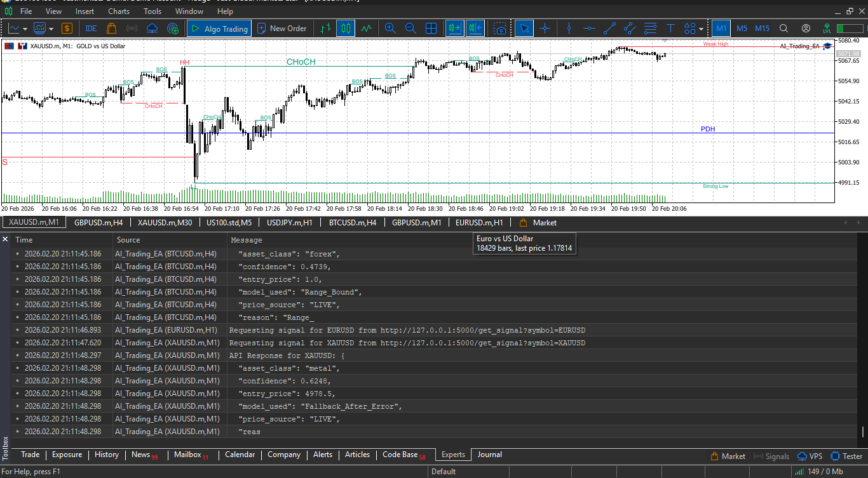The width and height of the screenshot is (868, 478).
Task: Open the Charts menu
Action: [x=119, y=11]
